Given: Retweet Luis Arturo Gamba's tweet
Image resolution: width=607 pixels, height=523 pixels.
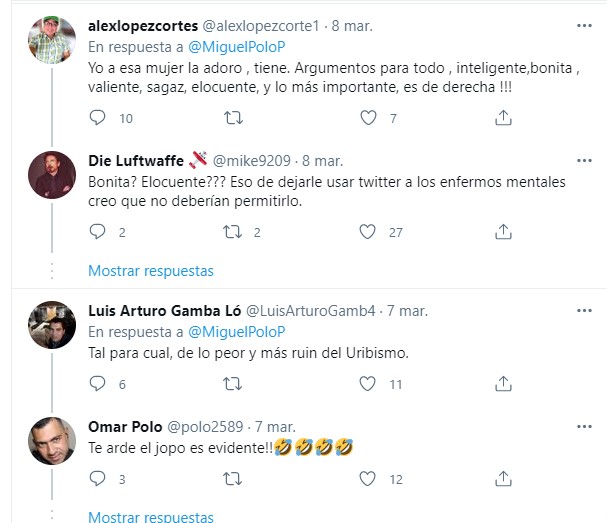Looking at the screenshot, I should [233, 384].
